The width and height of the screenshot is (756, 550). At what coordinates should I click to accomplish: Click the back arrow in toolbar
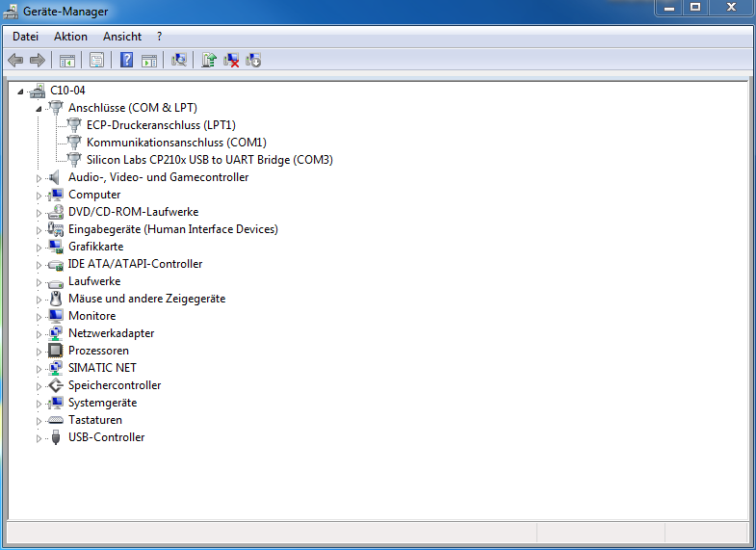15,61
